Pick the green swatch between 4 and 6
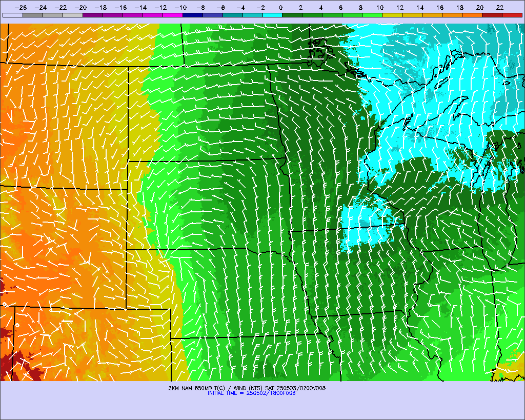Screen dimensions: 525x420 click(x=332, y=15)
